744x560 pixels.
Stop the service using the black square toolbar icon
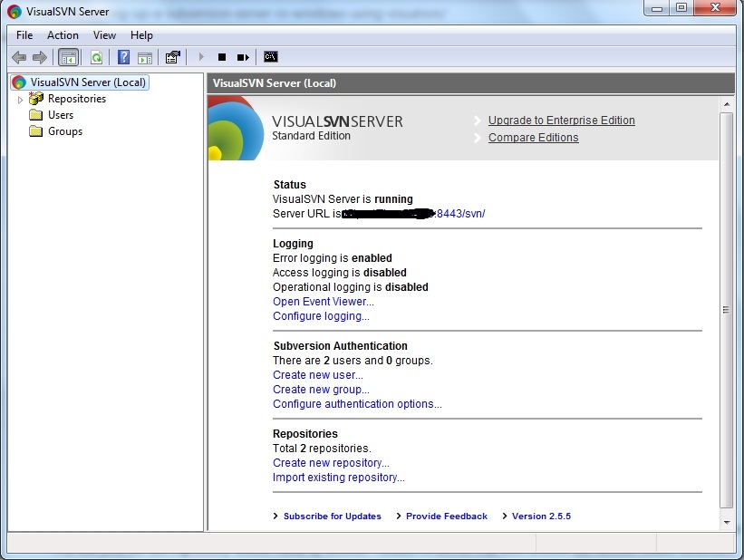point(221,56)
